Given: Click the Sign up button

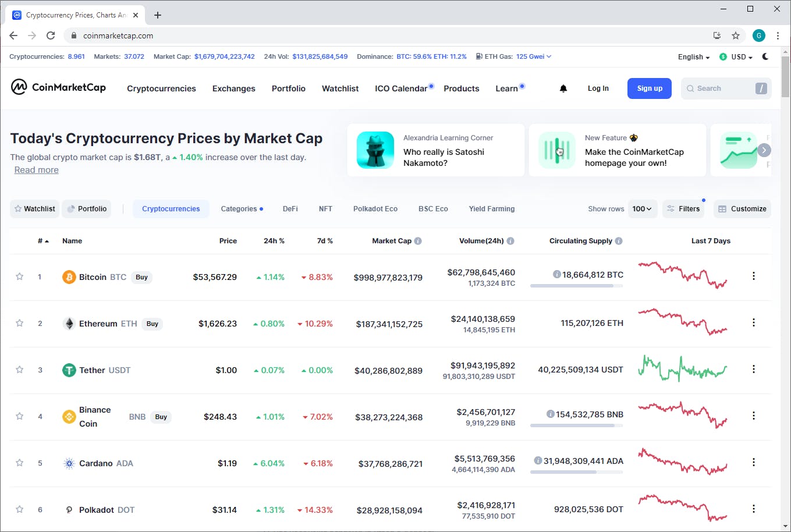Looking at the screenshot, I should [650, 88].
